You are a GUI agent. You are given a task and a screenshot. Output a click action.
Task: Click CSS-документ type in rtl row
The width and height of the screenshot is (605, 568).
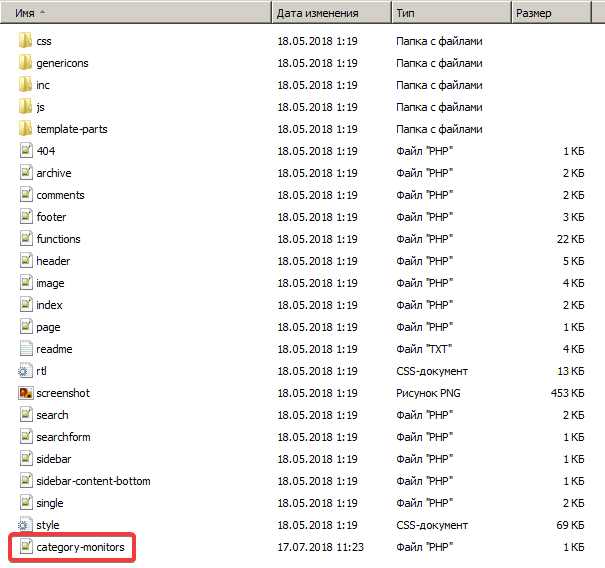click(x=432, y=371)
